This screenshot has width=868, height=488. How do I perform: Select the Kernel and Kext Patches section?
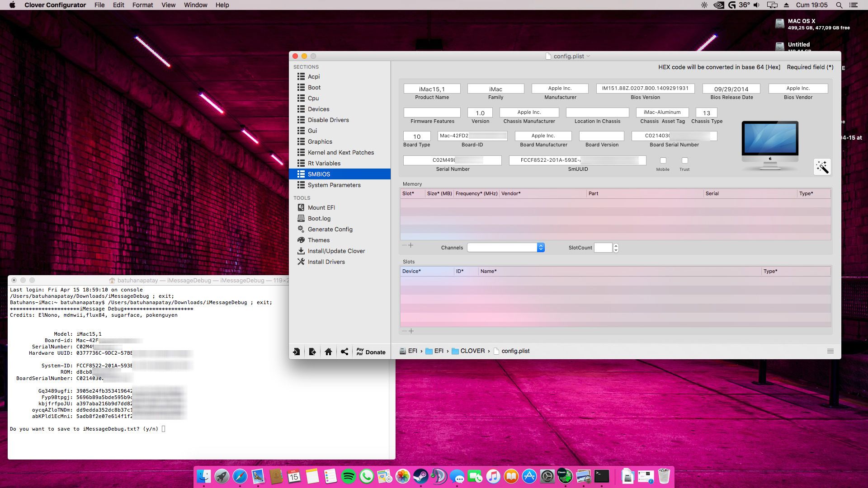(341, 152)
